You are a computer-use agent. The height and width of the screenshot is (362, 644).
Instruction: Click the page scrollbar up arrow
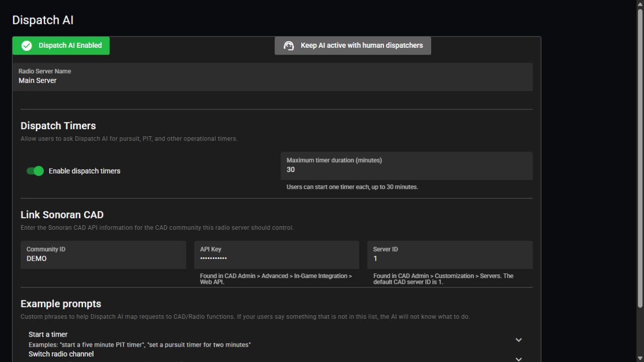coord(640,4)
